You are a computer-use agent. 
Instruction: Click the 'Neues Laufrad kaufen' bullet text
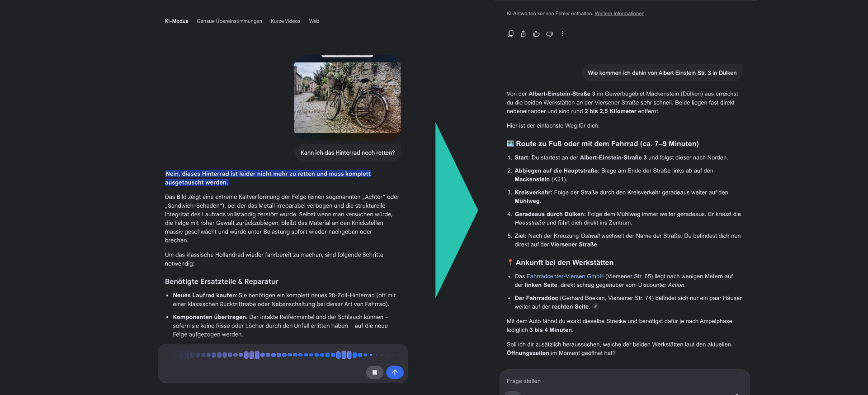(284, 300)
